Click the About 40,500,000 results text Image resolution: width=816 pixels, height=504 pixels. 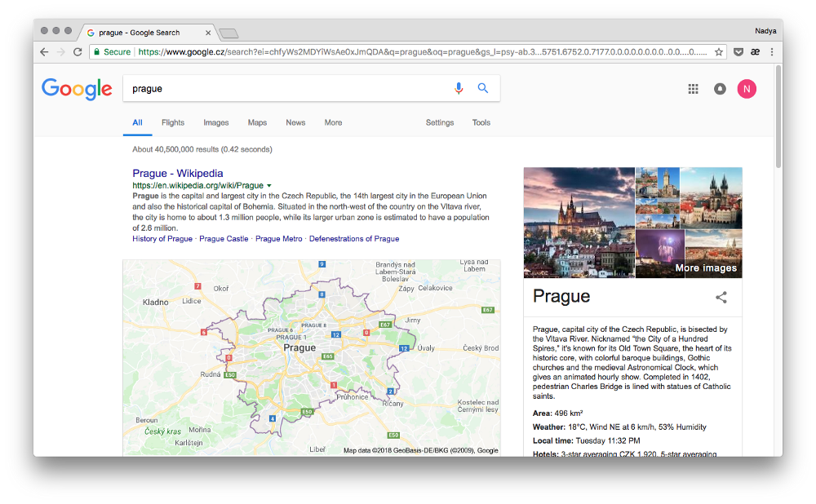point(202,149)
